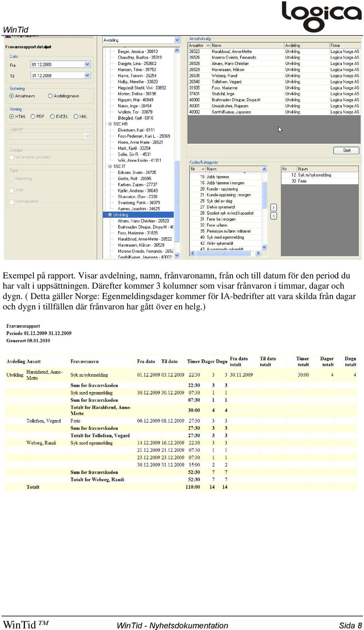Image resolution: width=364 pixels, height=630 pixels.
Task: Click the arrow button to add selected code
Action: (274, 208)
